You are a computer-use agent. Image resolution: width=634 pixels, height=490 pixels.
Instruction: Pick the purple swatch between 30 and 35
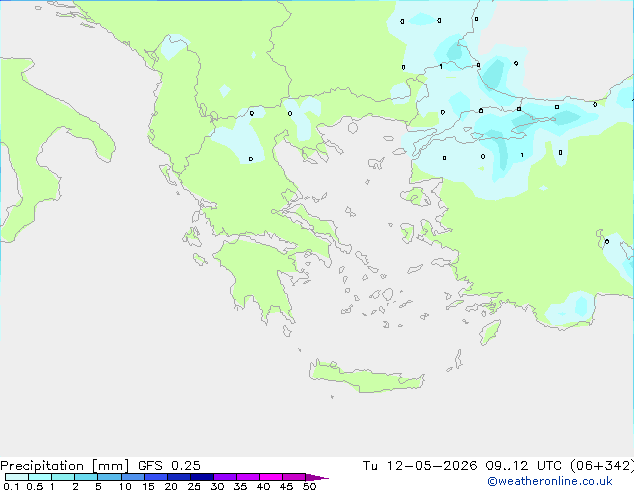(x=225, y=477)
